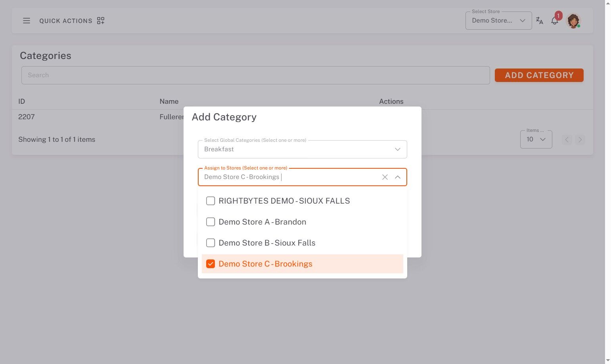Click the Add Category button
Viewport: 611px width, 364px height.
tap(539, 75)
